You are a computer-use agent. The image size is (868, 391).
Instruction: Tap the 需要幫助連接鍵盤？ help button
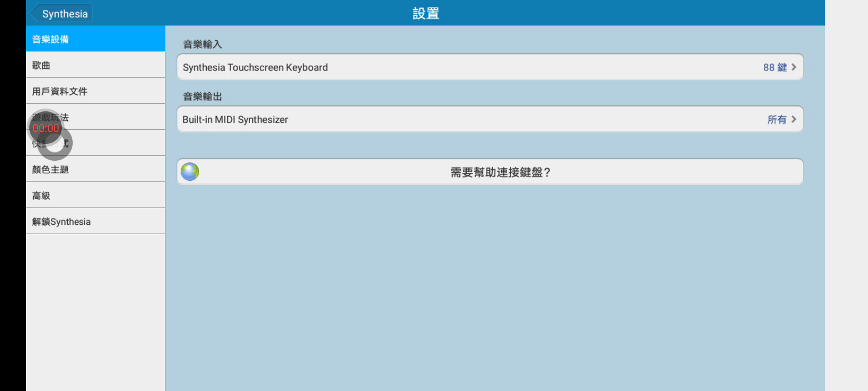[x=490, y=172]
